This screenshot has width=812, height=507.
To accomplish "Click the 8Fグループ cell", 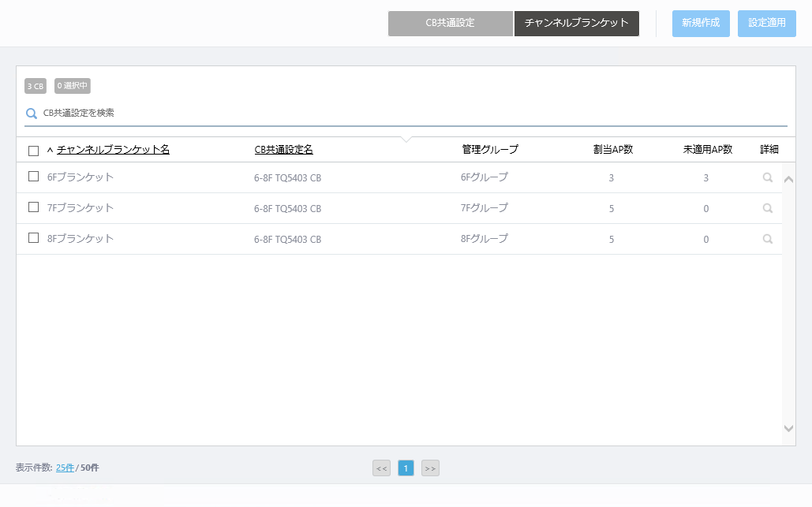I will coord(485,238).
